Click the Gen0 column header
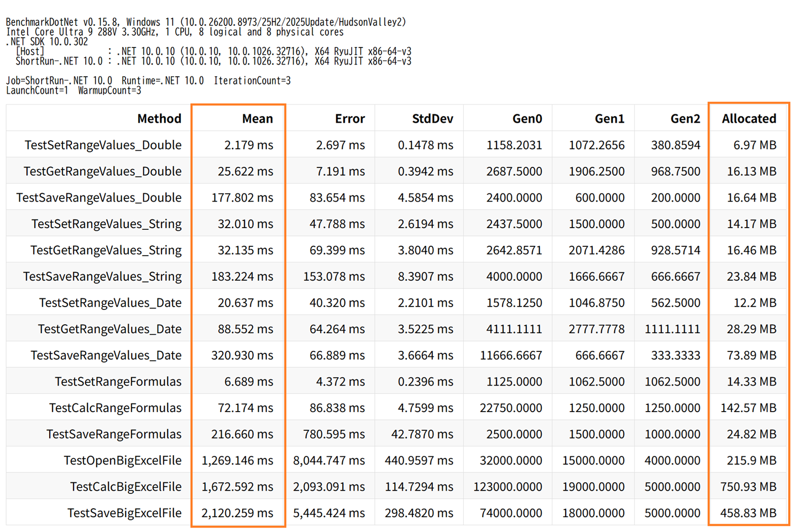 point(527,118)
